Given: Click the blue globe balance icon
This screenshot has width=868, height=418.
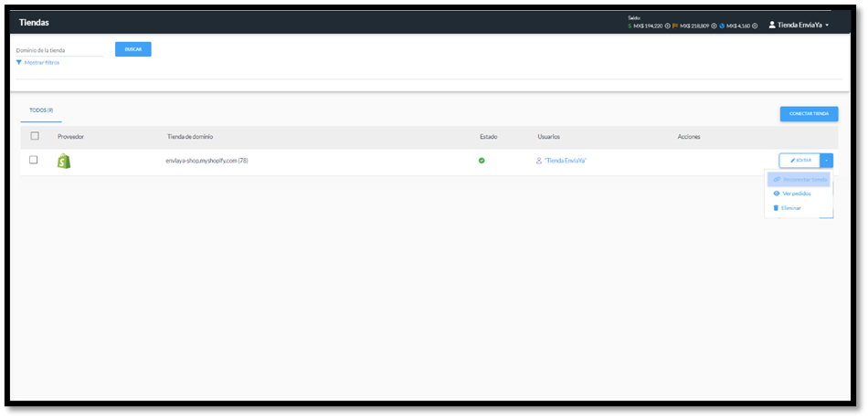Looking at the screenshot, I should 722,26.
